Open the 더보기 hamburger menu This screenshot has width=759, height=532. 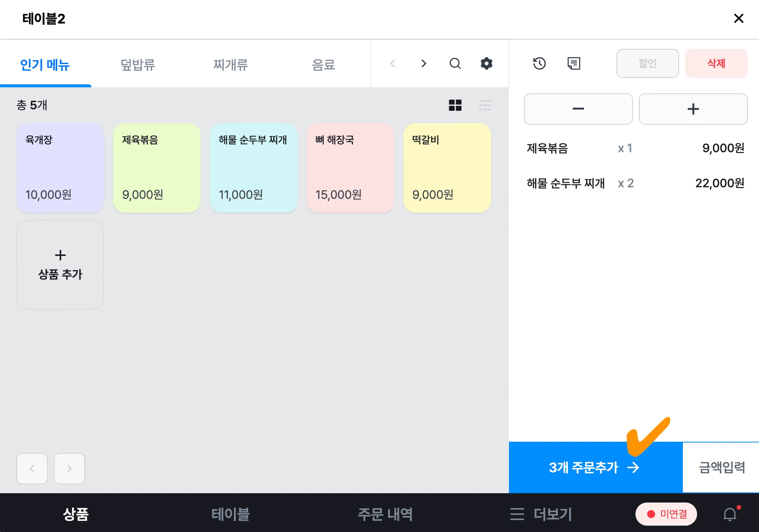coord(541,514)
